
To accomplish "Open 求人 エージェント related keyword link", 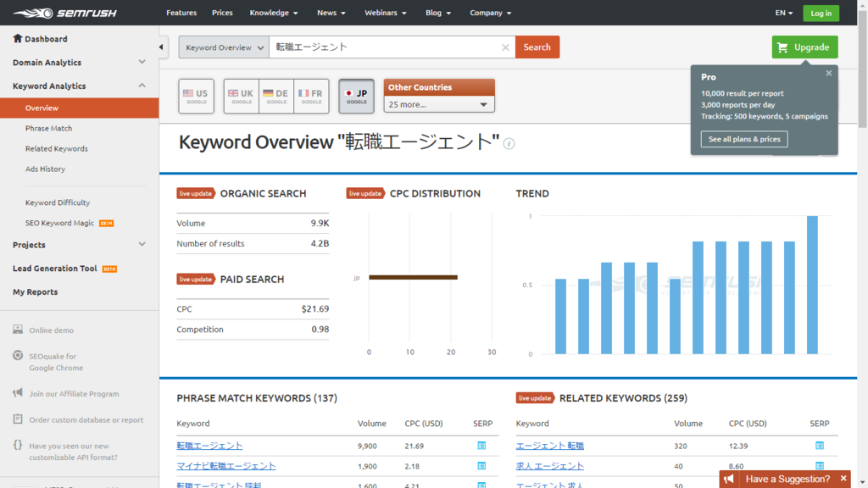I will tap(549, 466).
